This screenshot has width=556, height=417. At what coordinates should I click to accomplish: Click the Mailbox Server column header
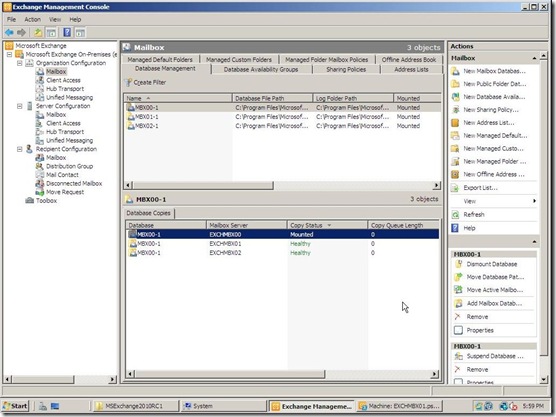coord(246,225)
